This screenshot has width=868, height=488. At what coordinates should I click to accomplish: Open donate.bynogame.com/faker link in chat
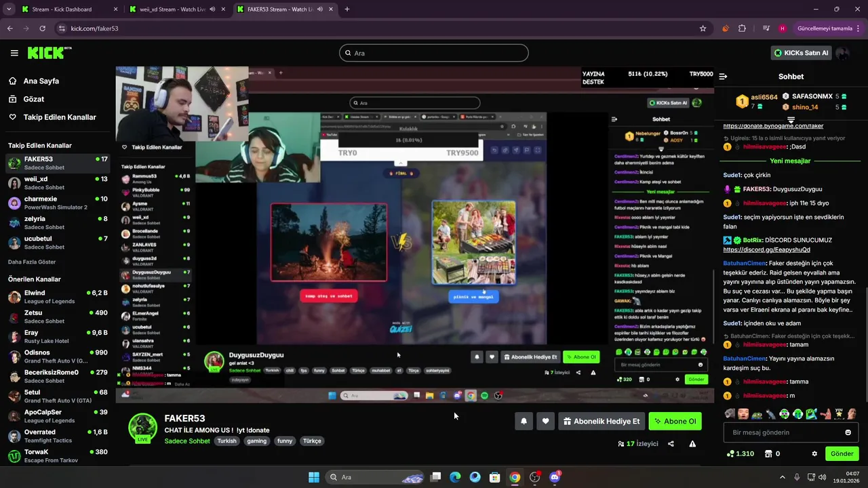point(773,126)
